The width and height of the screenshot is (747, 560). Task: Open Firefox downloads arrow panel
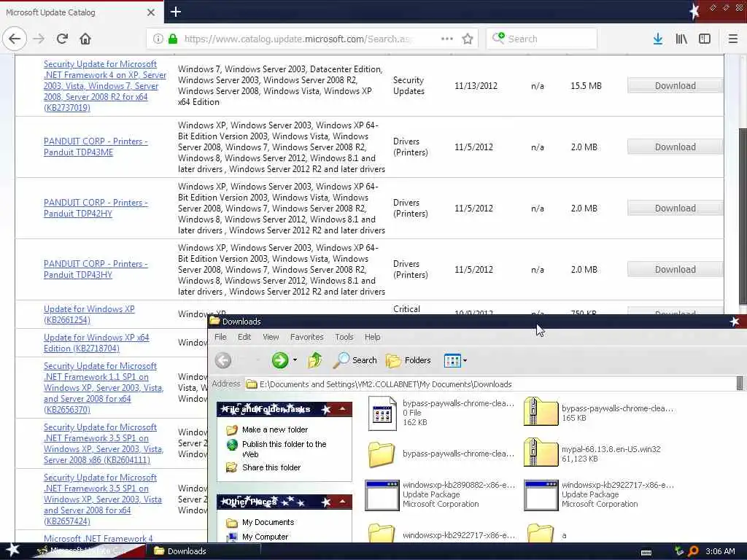658,39
